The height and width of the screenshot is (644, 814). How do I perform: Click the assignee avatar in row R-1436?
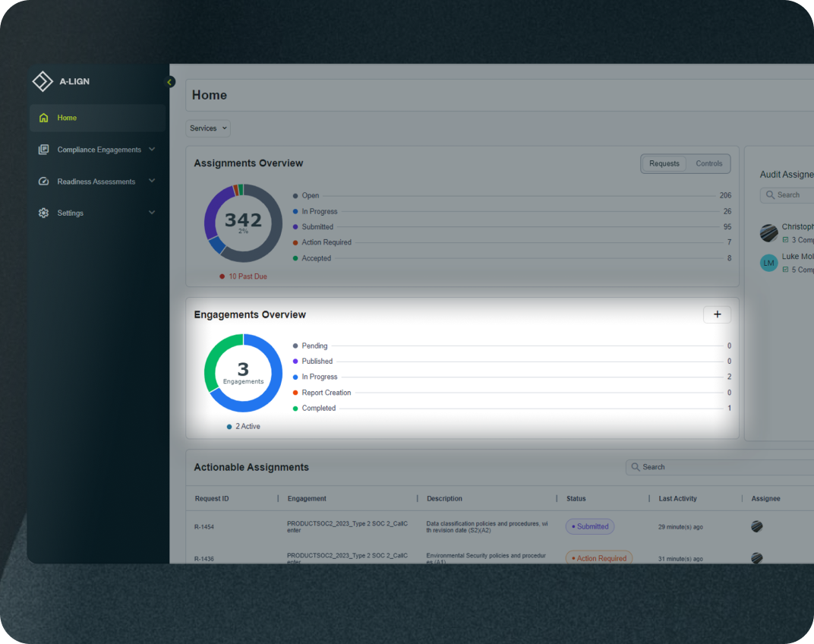757,558
